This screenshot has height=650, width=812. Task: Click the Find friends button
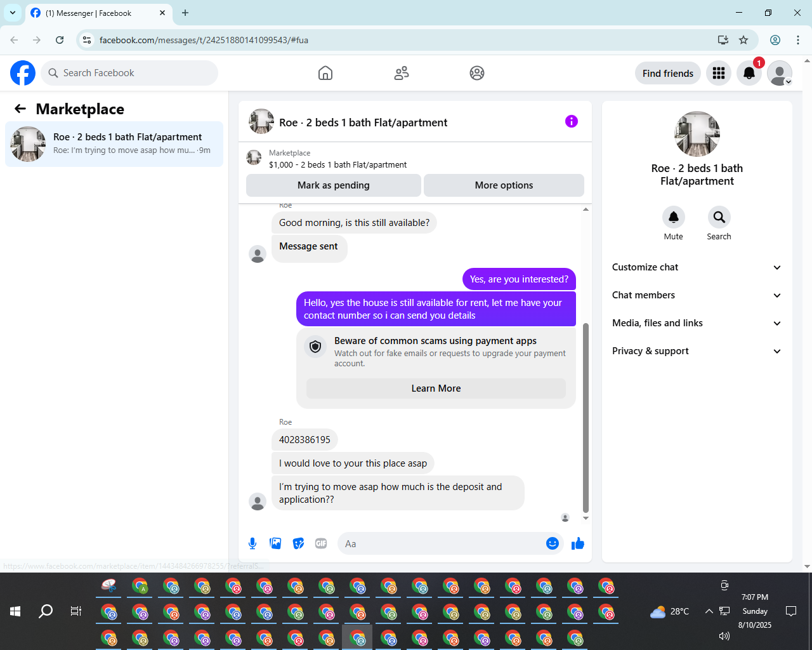point(668,73)
